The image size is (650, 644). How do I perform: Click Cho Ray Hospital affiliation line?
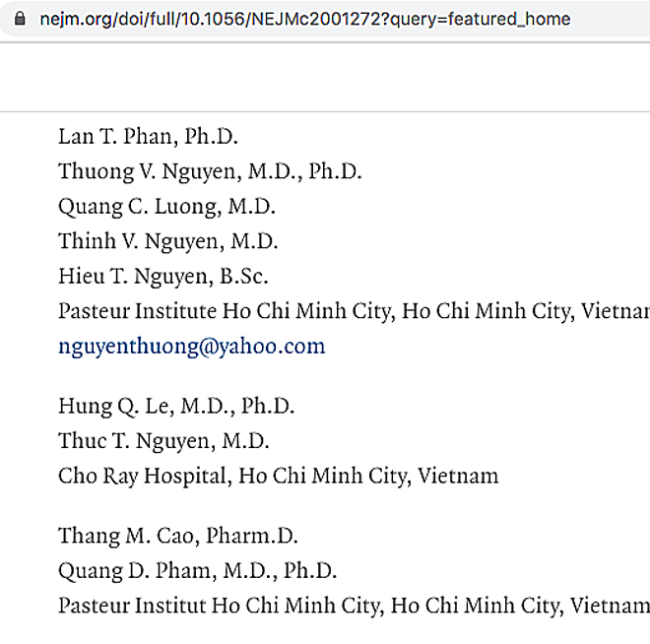point(278,476)
